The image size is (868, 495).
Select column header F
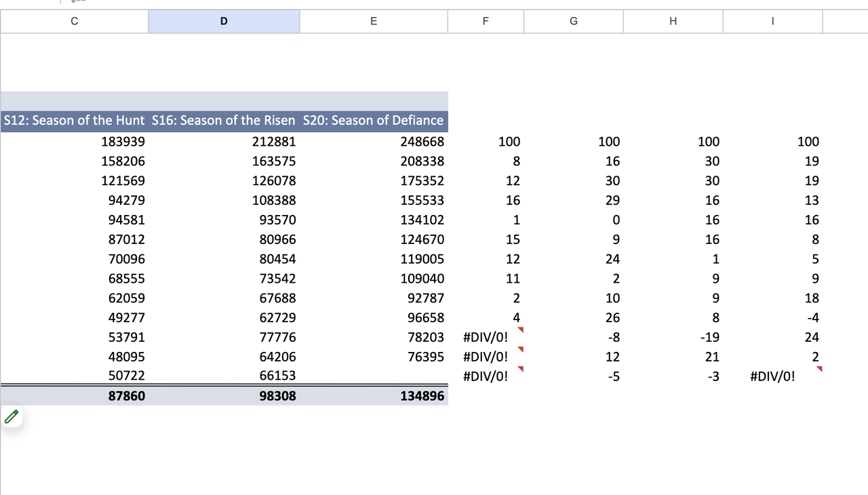point(486,21)
